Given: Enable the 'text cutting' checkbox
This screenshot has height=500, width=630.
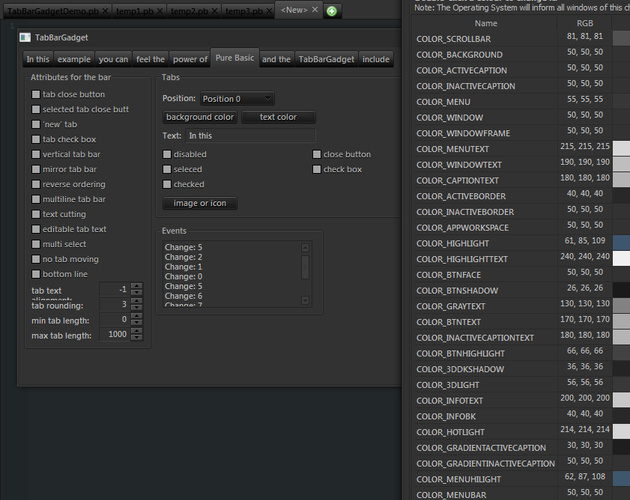Looking at the screenshot, I should [x=36, y=214].
